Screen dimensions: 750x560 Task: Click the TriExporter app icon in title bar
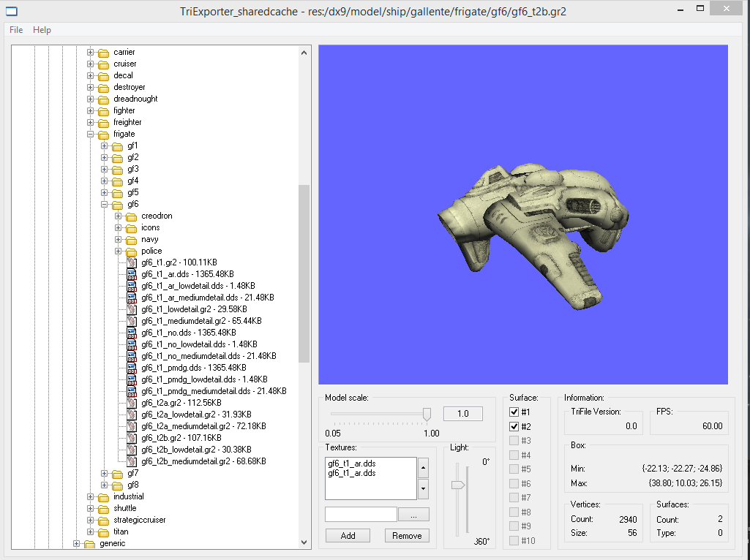click(x=11, y=11)
